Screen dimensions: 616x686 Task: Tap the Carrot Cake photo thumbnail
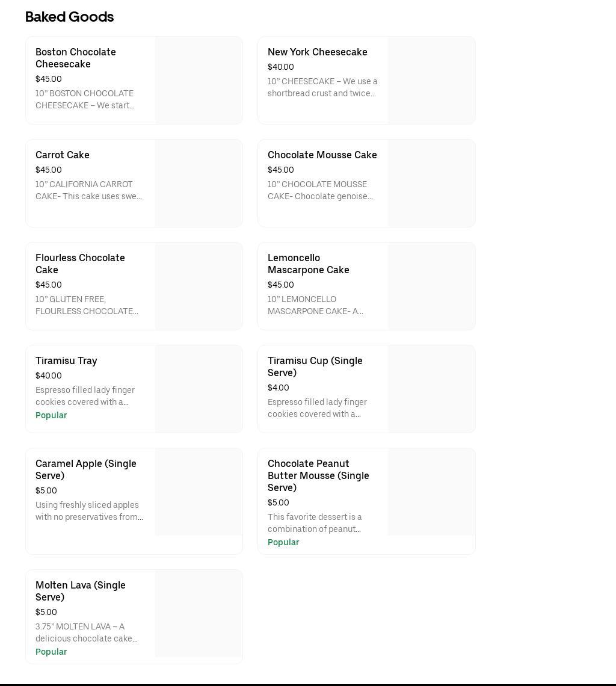pyautogui.click(x=199, y=184)
